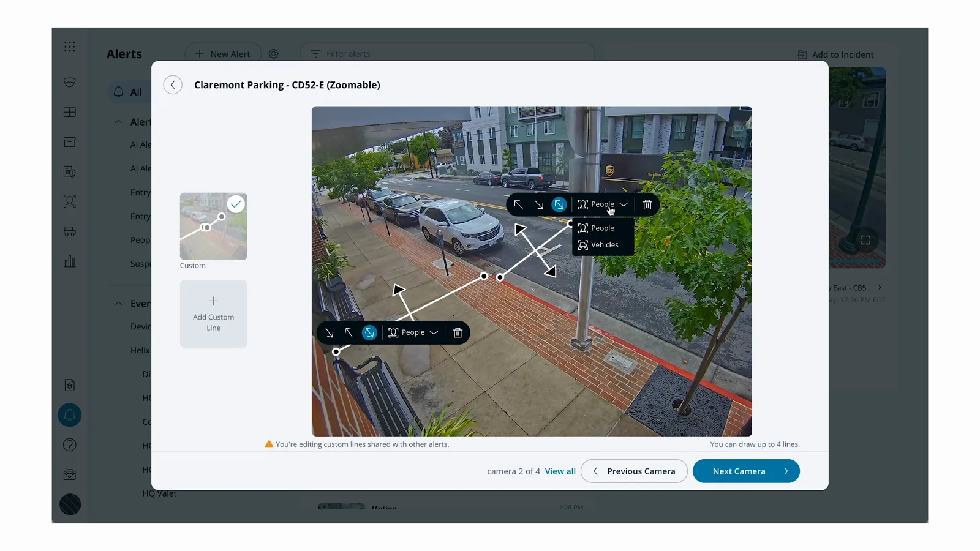
Task: Open the apps grid menu icon
Action: (x=70, y=47)
